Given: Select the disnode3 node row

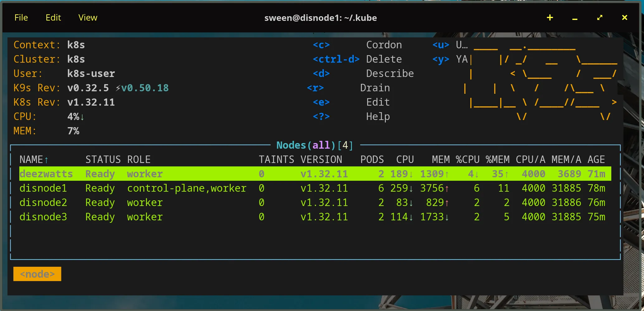Looking at the screenshot, I should 43,217.
